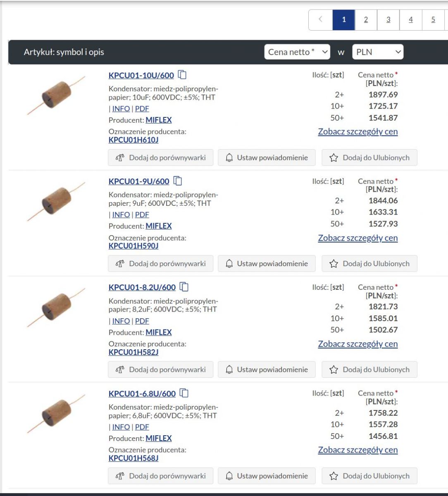Image resolution: width=448 pixels, height=496 pixels.
Task: Copy the KPCU01-9U/600 symbol via copy icon
Action: tap(178, 181)
